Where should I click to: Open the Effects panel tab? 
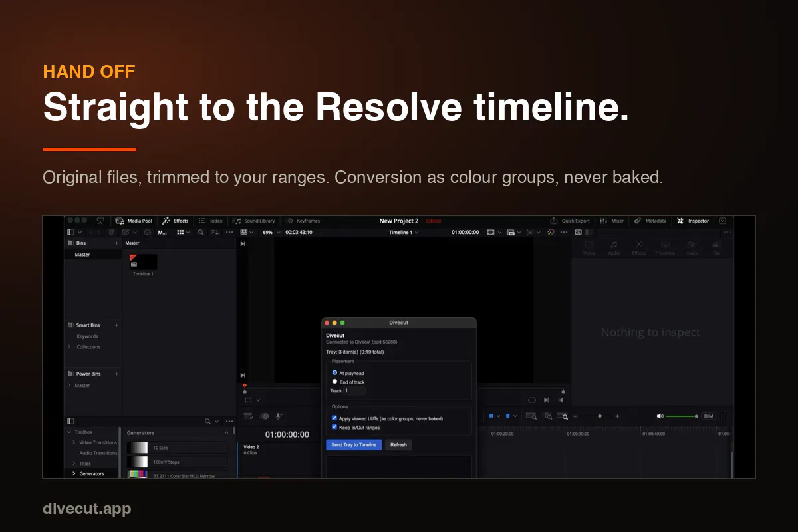(176, 221)
